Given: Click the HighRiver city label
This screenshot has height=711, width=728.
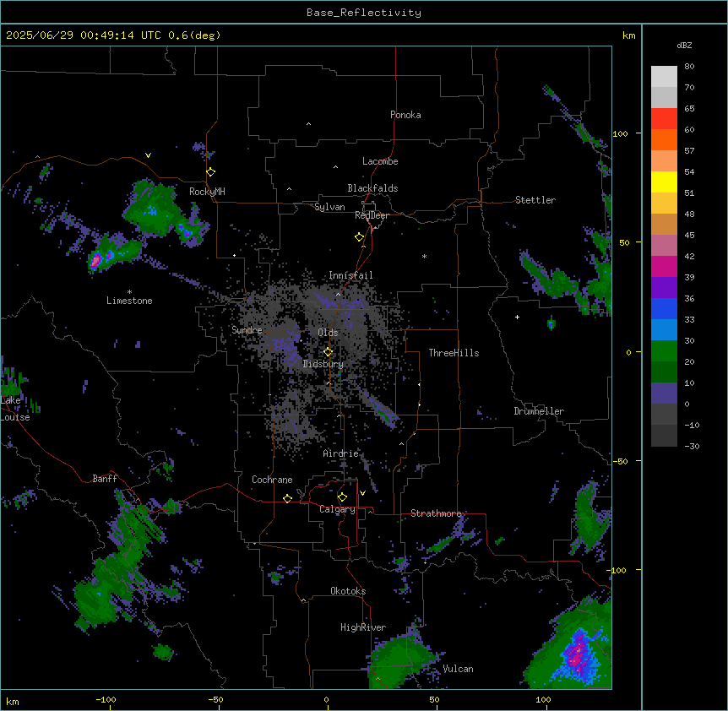Looking at the screenshot, I should coord(363,627).
